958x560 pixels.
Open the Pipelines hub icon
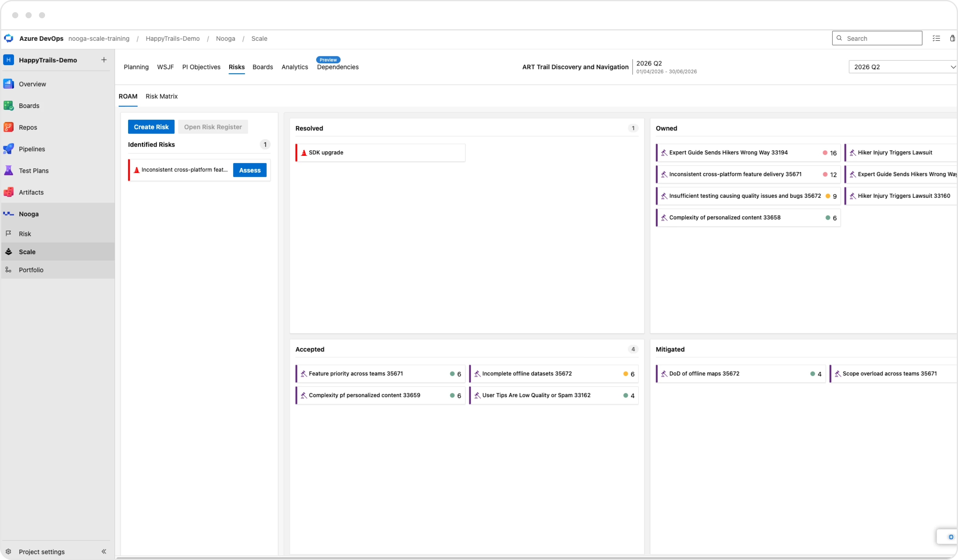pos(8,149)
